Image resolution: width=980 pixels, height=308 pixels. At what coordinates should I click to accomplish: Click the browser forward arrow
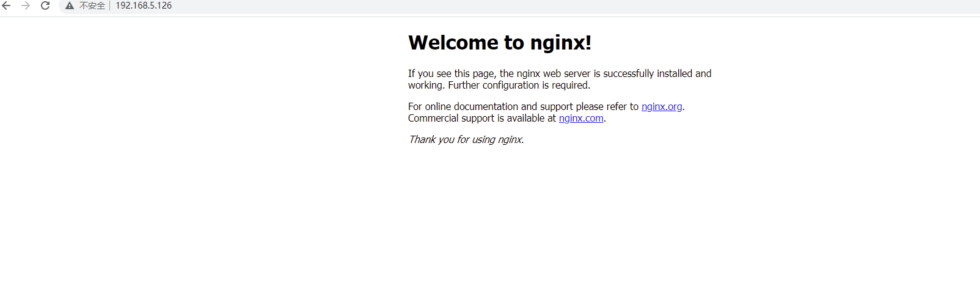26,5
